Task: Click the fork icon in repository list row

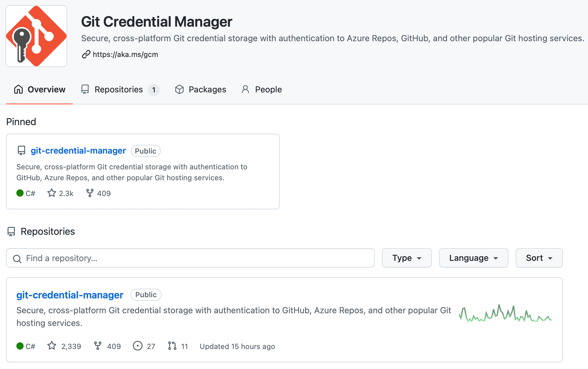Action: (x=98, y=346)
